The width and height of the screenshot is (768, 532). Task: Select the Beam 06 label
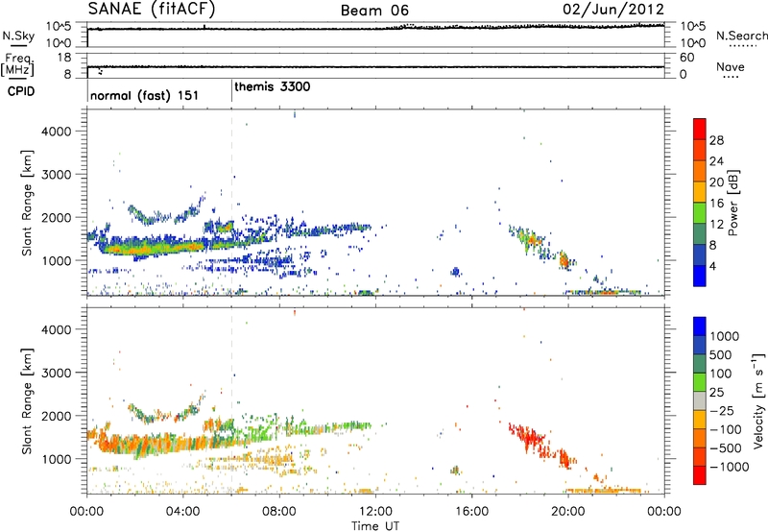point(374,11)
